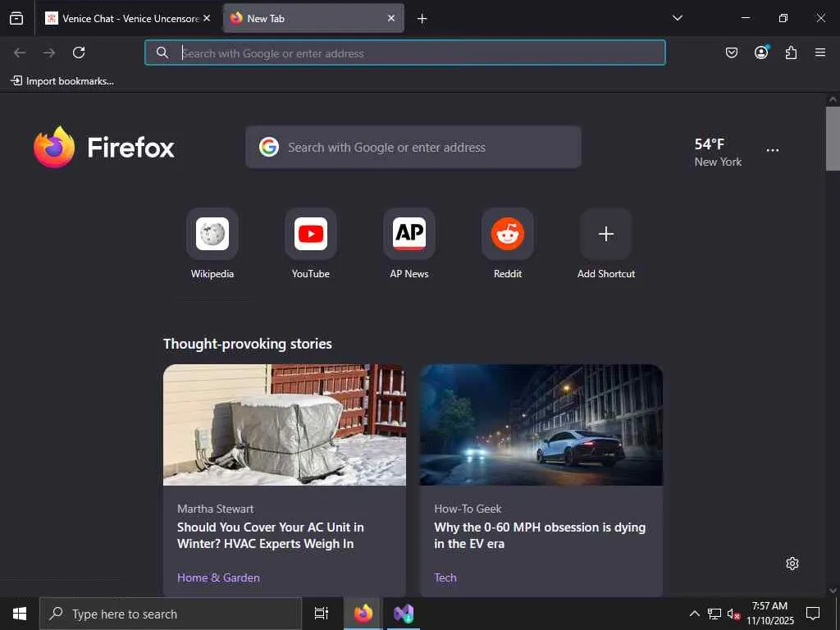Reload the current page
This screenshot has width=840, height=630.
[79, 52]
